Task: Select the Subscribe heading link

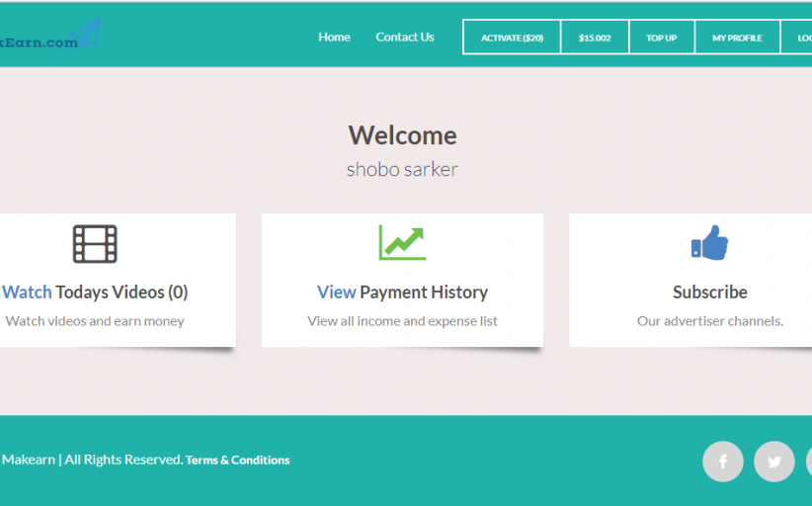Action: (x=709, y=293)
